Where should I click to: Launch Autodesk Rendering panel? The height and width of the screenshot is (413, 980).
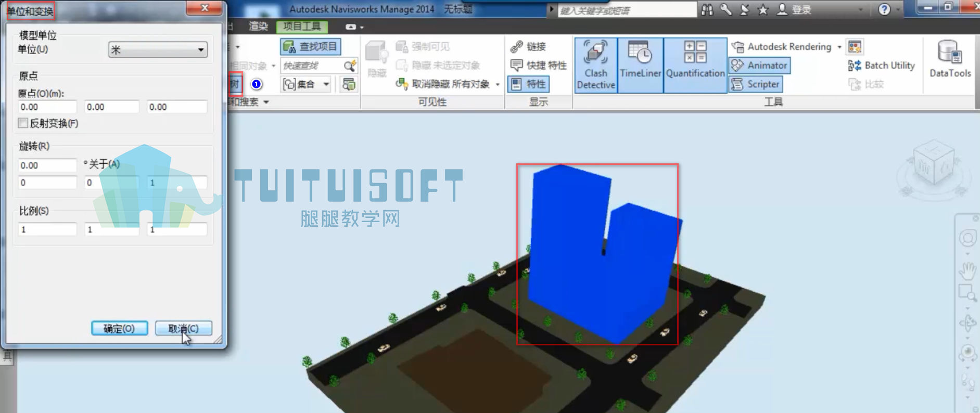click(x=782, y=47)
